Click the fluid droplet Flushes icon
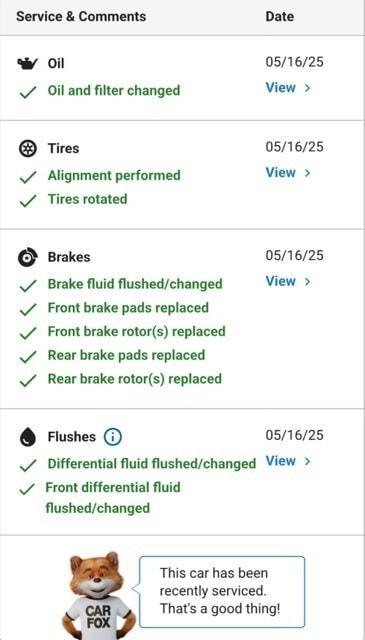 [x=28, y=437]
